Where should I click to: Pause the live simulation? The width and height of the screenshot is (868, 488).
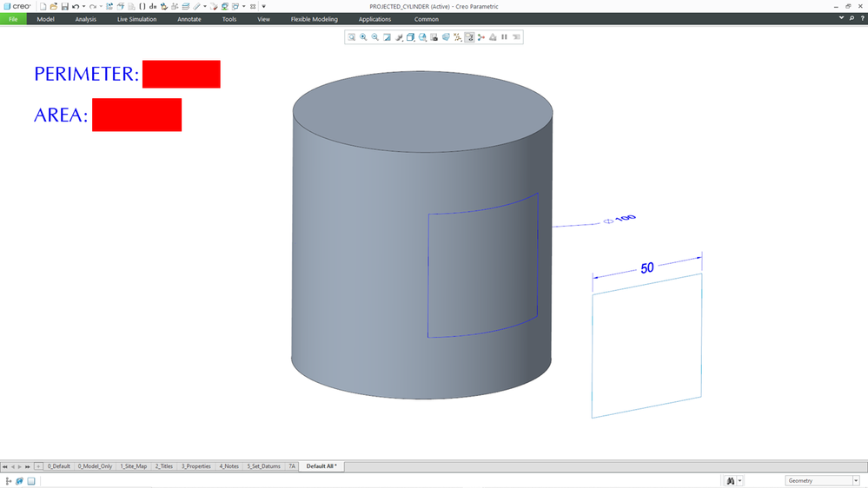[x=504, y=37]
